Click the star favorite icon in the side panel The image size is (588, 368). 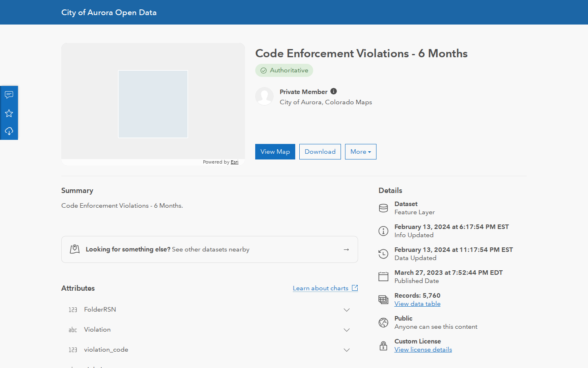(9, 113)
